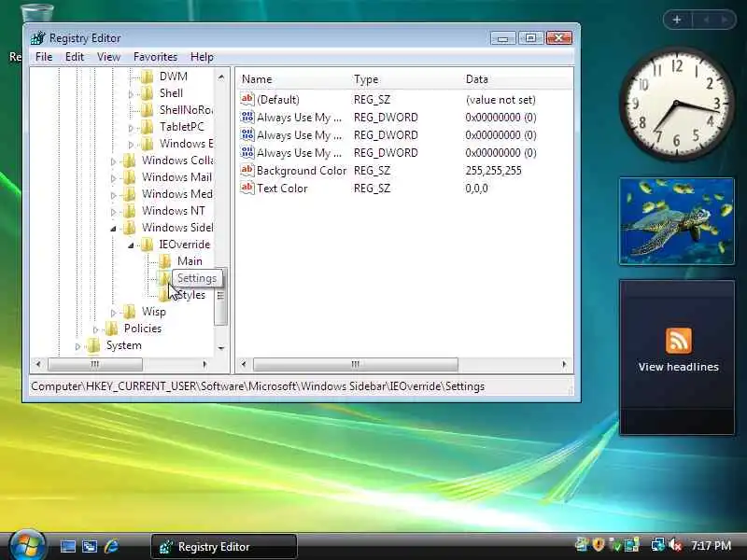Click the values pane horizontal scroll right arrow
Screen dimensions: 747x560
point(564,364)
